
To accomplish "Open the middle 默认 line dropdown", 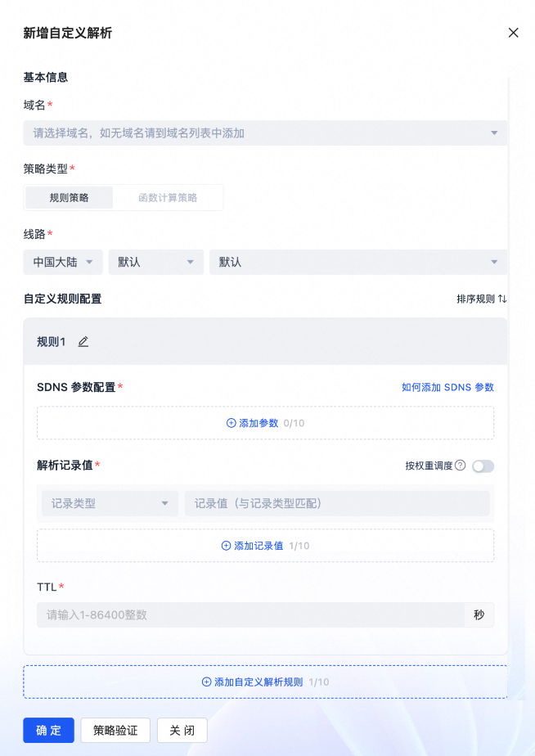I will pos(156,263).
